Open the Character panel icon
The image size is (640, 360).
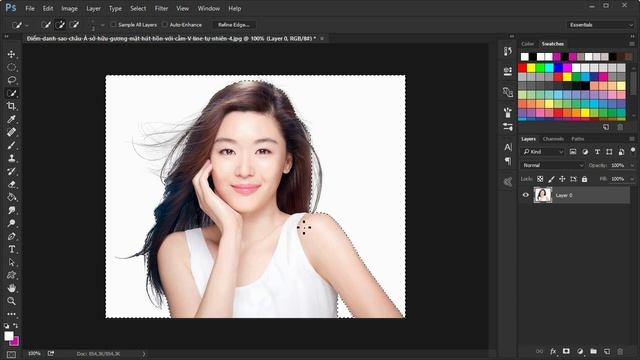pyautogui.click(x=508, y=147)
